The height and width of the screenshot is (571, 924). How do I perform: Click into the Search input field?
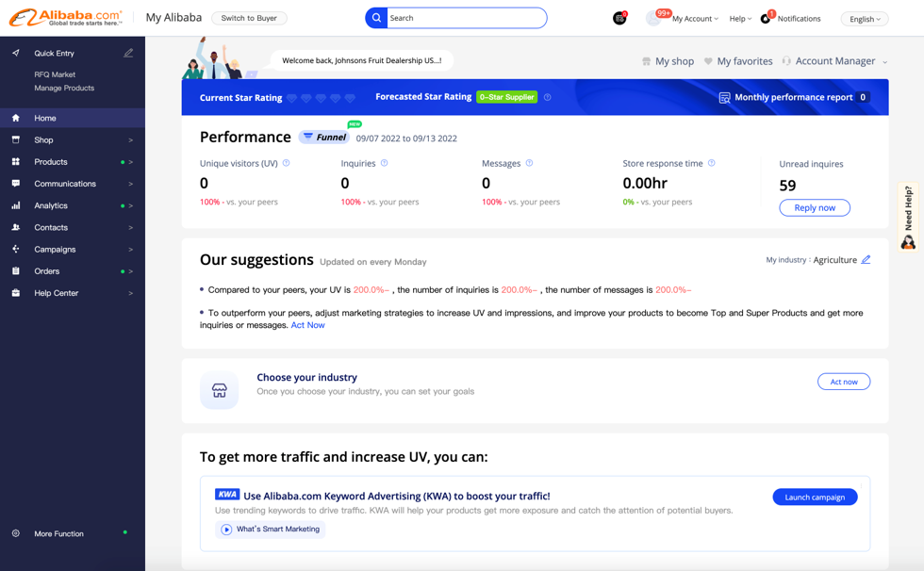[x=465, y=18]
